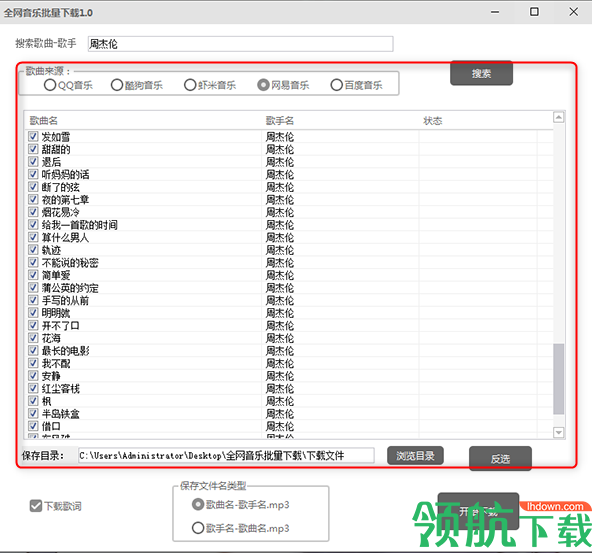Uncheck the song 甜甜的
The width and height of the screenshot is (592, 554).
pyautogui.click(x=33, y=149)
